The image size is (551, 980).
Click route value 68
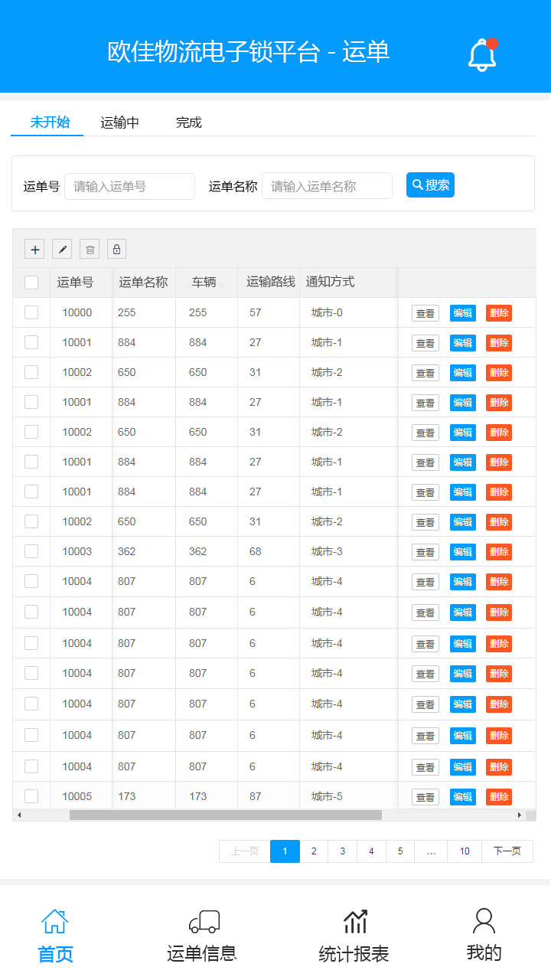tap(256, 551)
